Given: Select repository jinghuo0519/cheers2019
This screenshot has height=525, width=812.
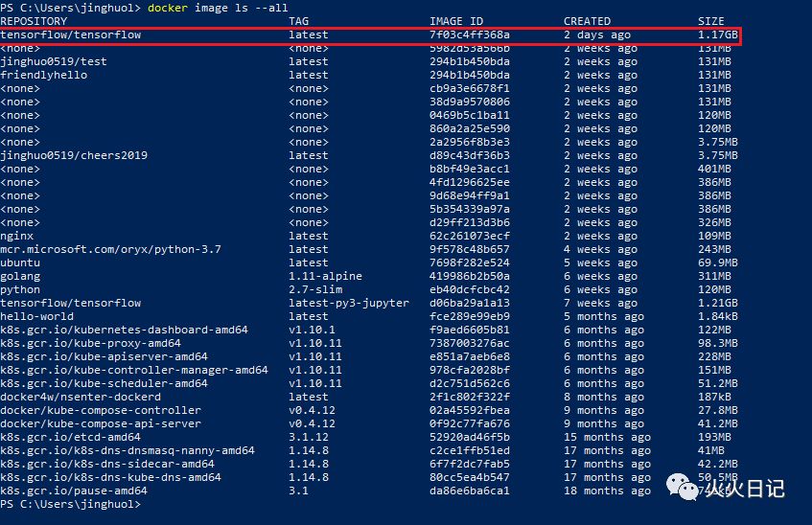Looking at the screenshot, I should (74, 155).
